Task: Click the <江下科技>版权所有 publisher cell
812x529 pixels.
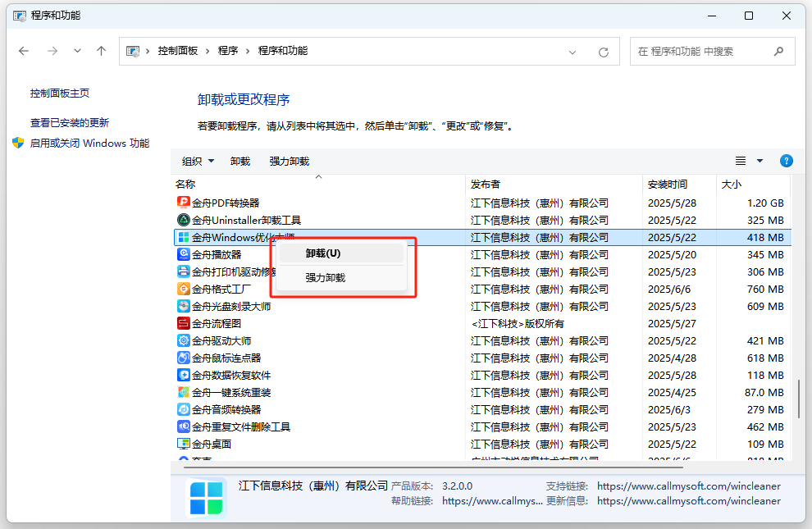Action: (518, 323)
